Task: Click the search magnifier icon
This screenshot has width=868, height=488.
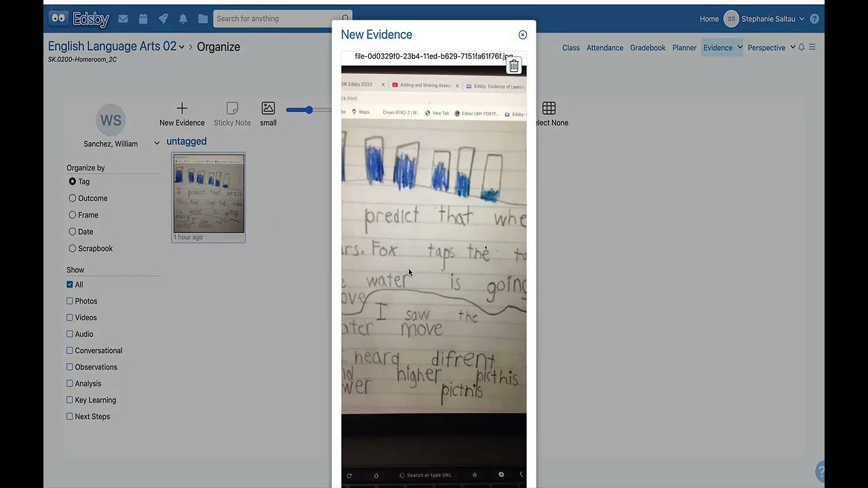Action: click(345, 19)
